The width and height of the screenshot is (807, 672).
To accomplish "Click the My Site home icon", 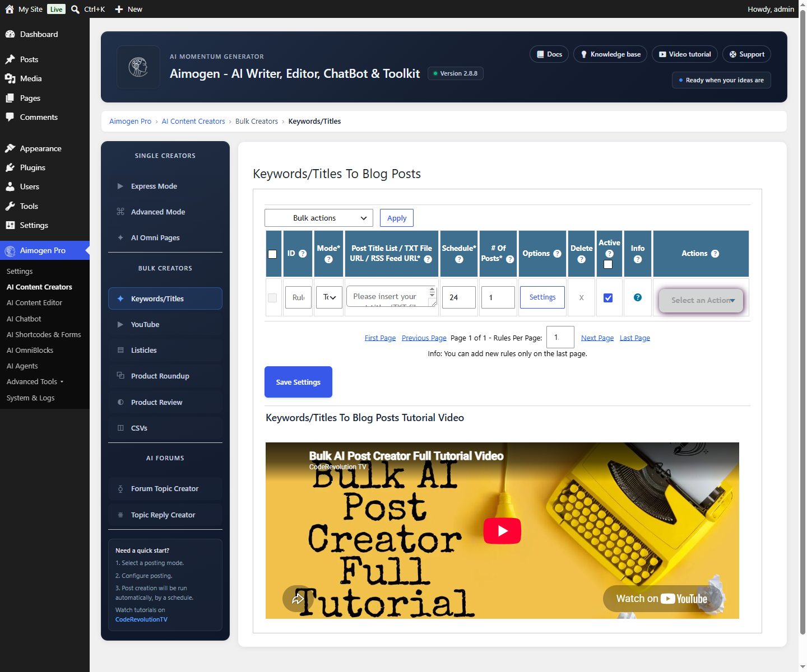I will click(10, 9).
